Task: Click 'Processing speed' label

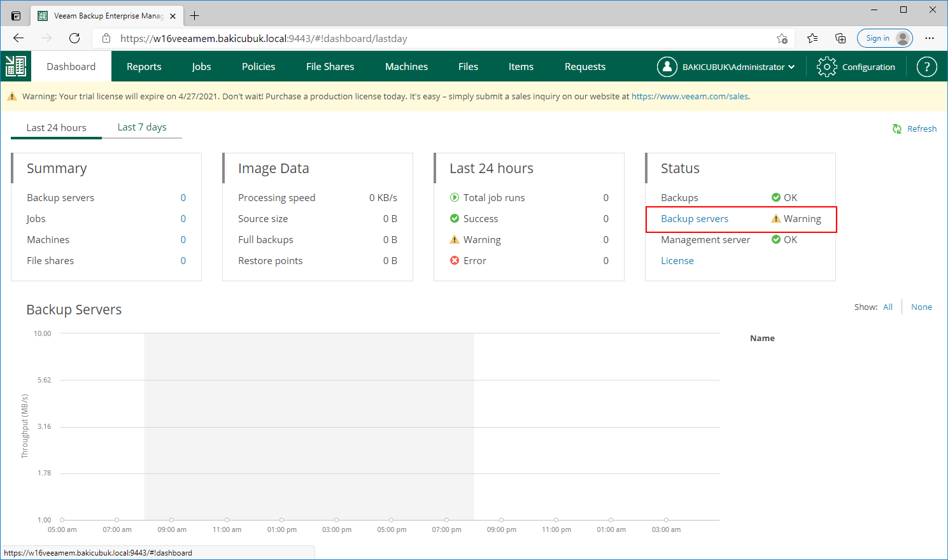Action: [x=276, y=197]
